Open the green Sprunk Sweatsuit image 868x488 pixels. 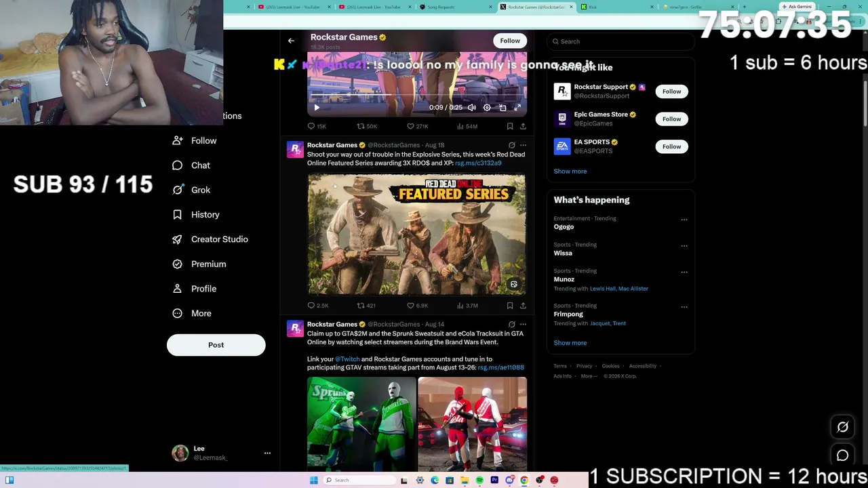361,424
